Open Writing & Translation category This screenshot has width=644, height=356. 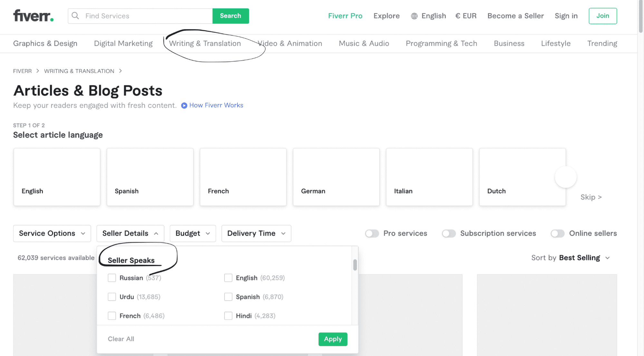[205, 43]
